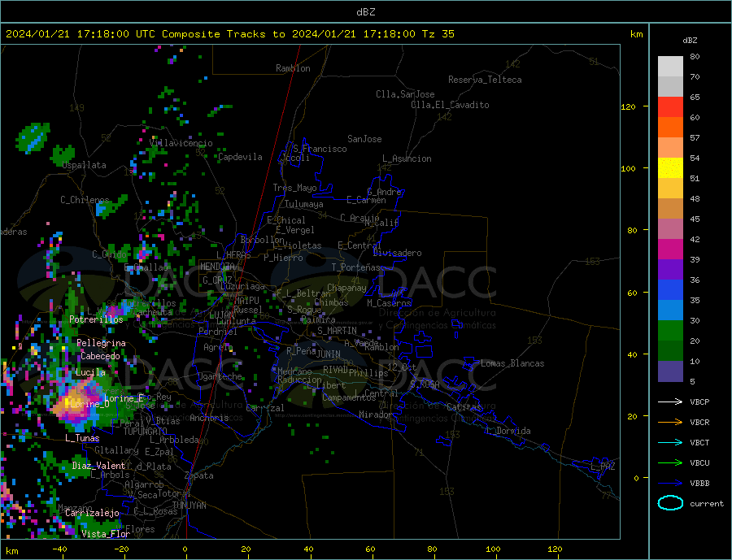Click the Carrizalejo label

pos(93,513)
